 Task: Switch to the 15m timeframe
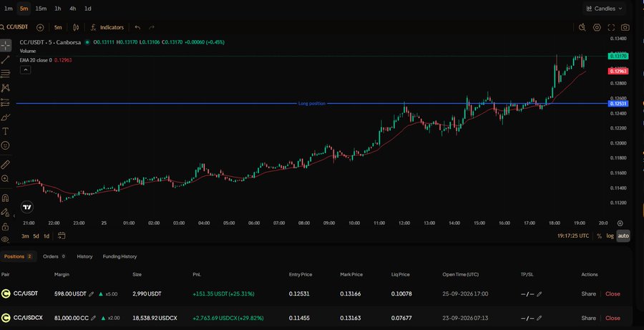(x=41, y=9)
